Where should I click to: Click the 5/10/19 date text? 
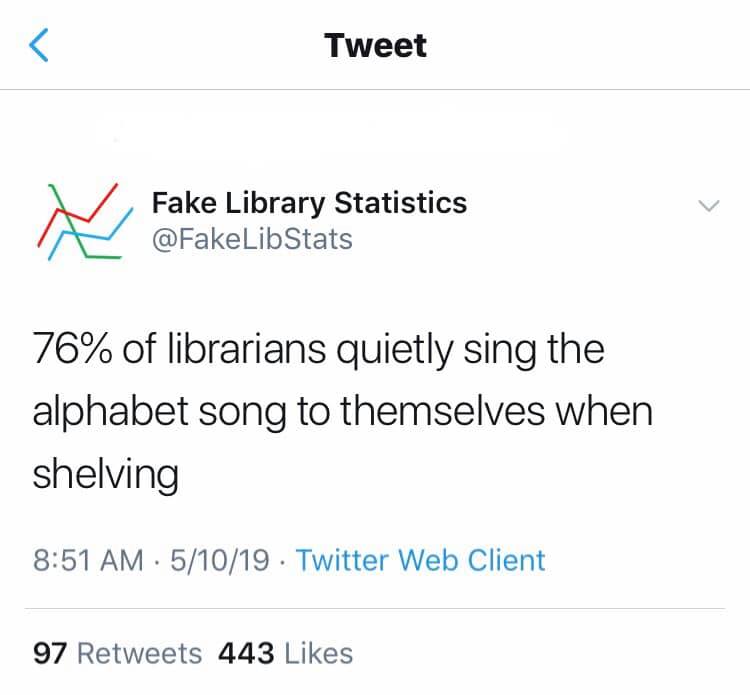tap(220, 560)
